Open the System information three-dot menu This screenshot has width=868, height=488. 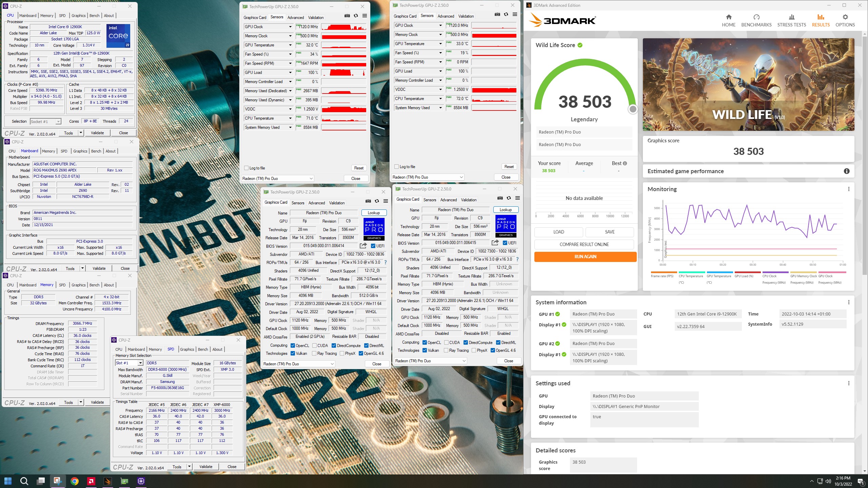click(849, 302)
